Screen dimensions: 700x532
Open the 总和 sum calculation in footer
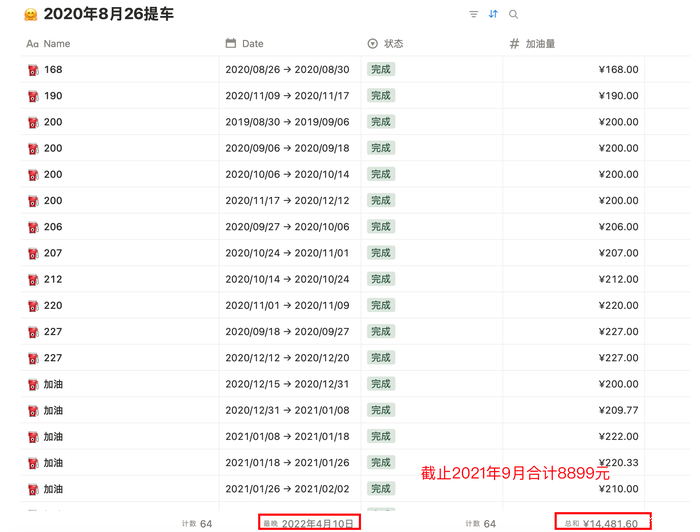click(601, 523)
